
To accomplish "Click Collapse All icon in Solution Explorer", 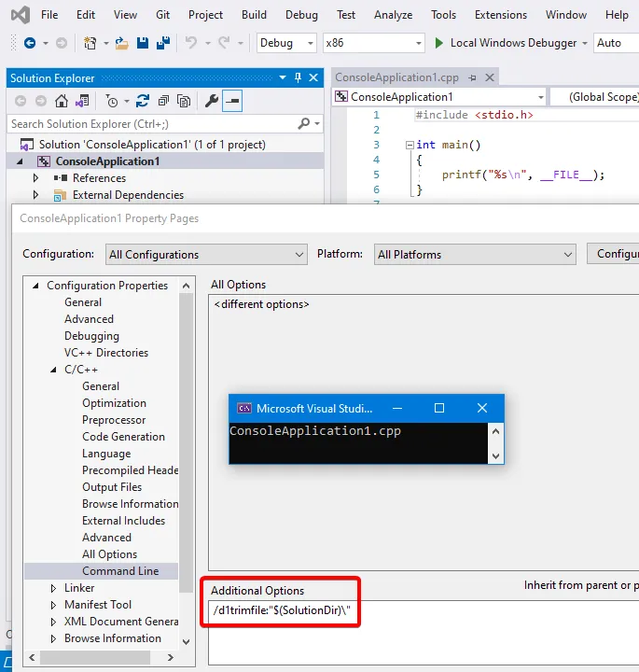I will (163, 101).
